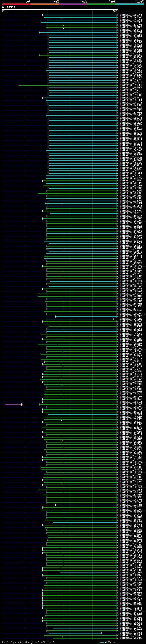Select hit label UniRef100_P59227
The width and height of the screenshot is (146, 644).
point(131,168)
